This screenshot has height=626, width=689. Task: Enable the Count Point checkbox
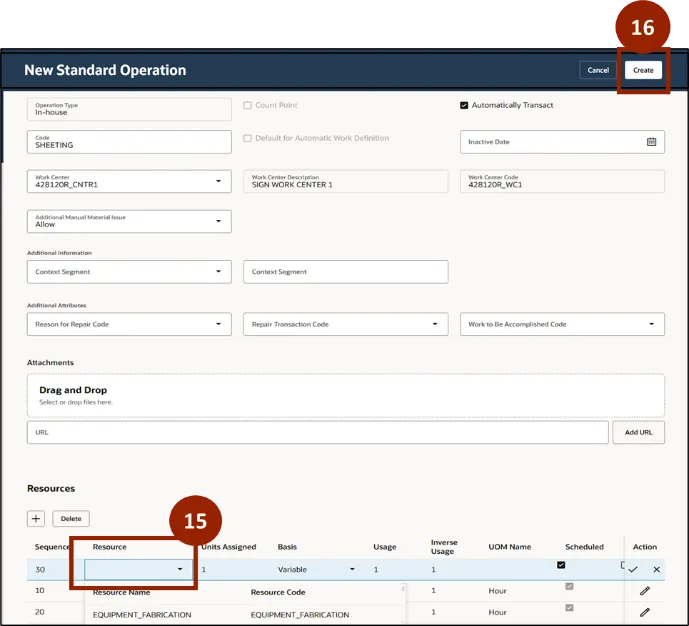click(x=248, y=105)
